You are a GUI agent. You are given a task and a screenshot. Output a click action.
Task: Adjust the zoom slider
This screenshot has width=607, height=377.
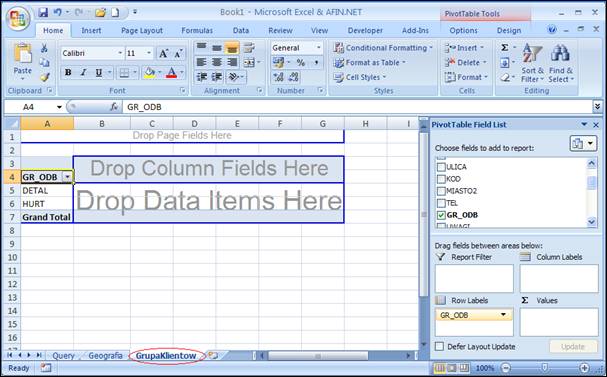click(544, 368)
